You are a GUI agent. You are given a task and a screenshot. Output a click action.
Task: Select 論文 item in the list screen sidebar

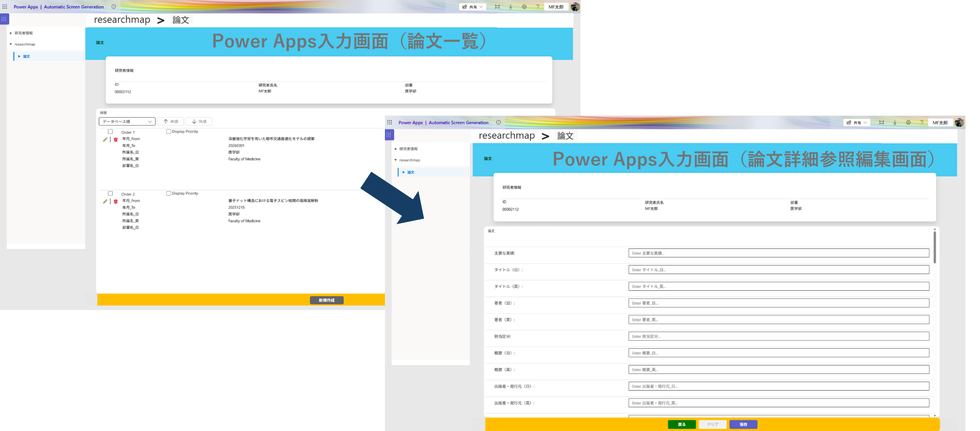pyautogui.click(x=26, y=56)
